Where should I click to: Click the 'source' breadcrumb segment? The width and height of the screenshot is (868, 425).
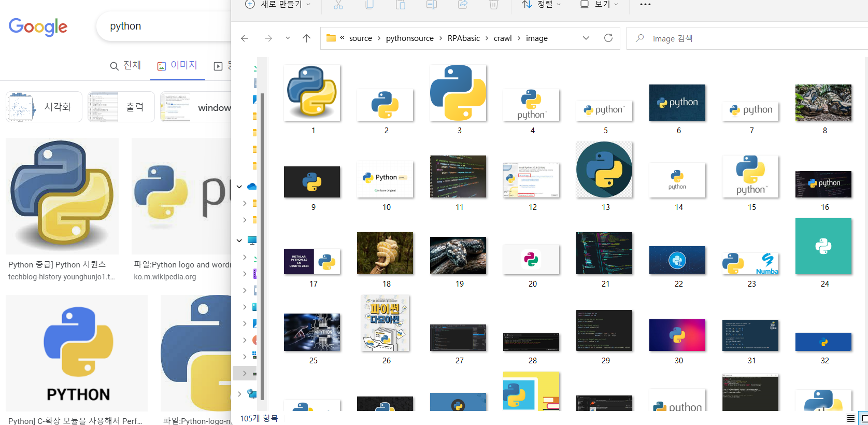(361, 38)
